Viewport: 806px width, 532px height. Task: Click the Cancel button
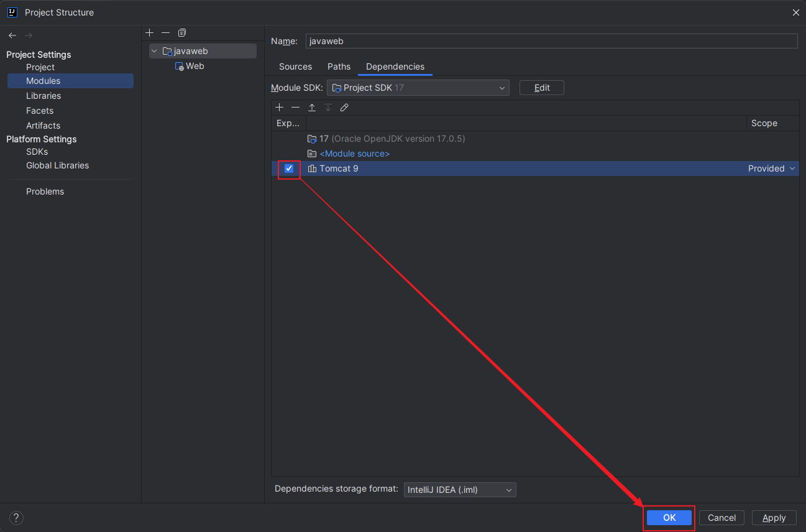click(721, 518)
